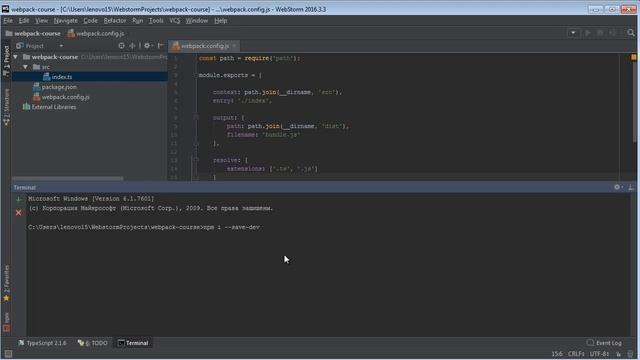640x360 pixels.
Task: Open the Help menu
Action: click(x=220, y=20)
